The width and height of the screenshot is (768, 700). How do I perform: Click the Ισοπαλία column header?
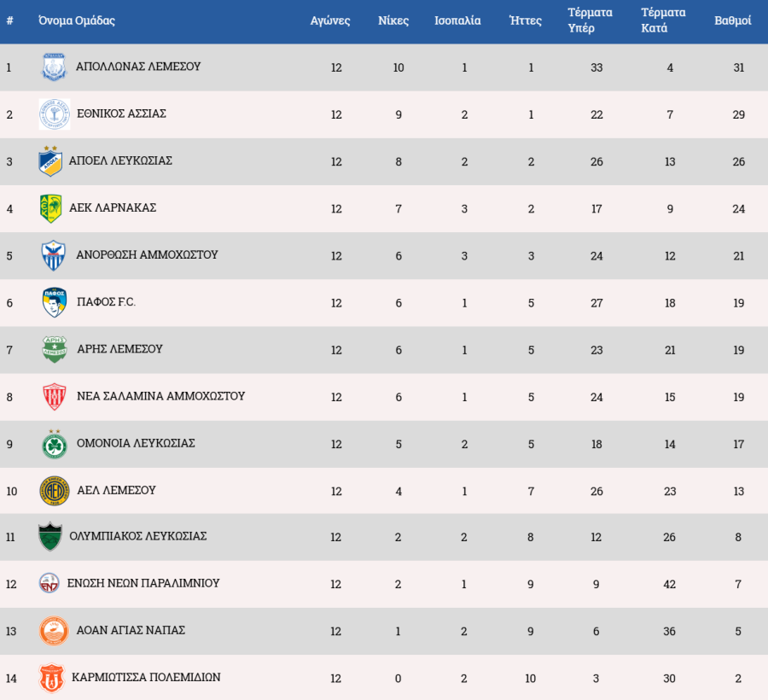[457, 20]
